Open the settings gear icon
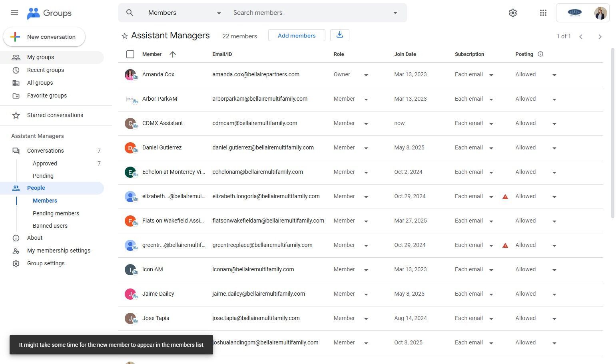 click(512, 13)
